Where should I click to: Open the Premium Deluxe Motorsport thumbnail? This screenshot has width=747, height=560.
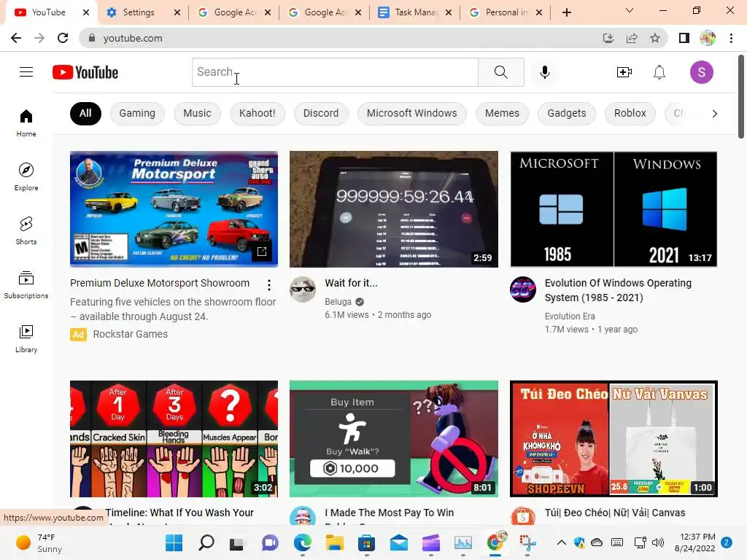[174, 209]
